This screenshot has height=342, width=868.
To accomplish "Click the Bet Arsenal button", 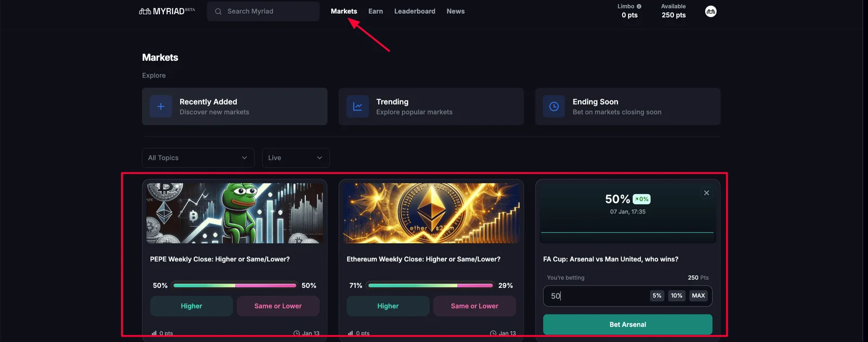I will tap(628, 325).
